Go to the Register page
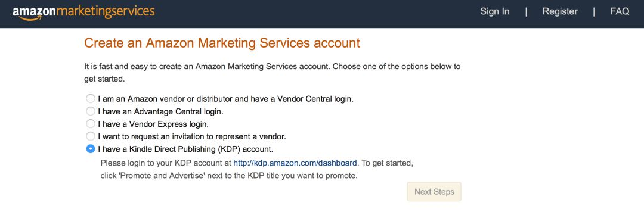644x215 pixels. tap(560, 12)
